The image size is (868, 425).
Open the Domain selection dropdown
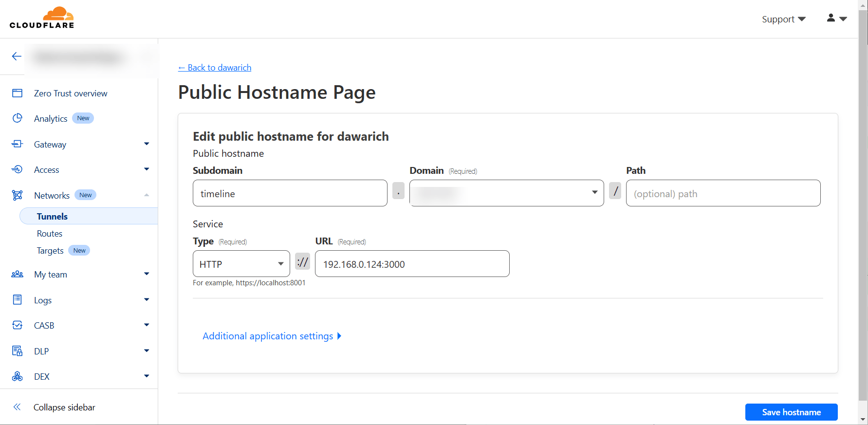(506, 193)
